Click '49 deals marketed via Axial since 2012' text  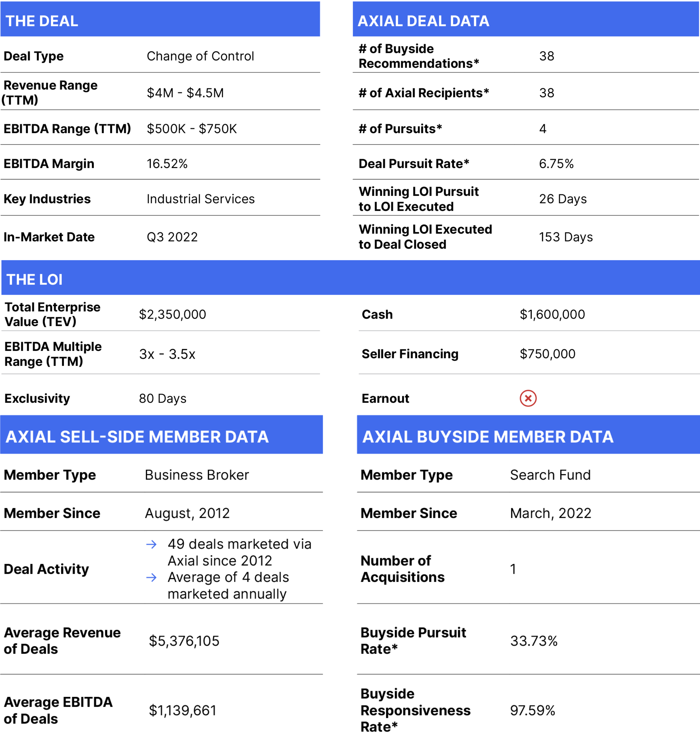point(239,552)
